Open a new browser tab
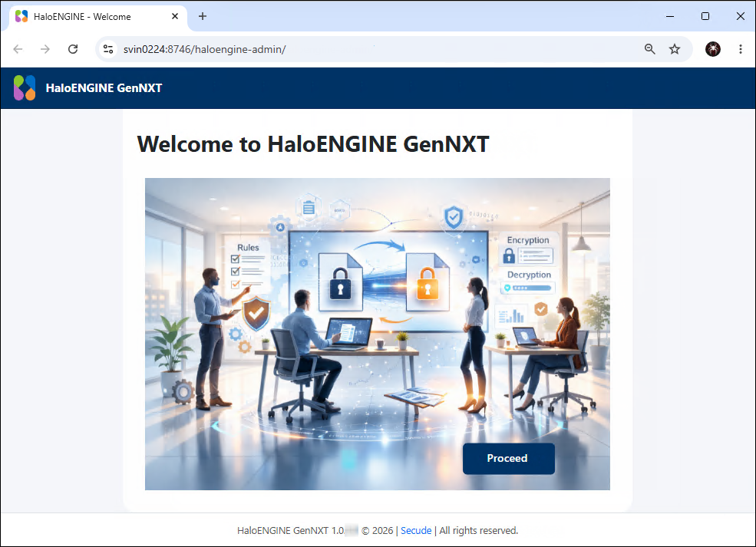Image resolution: width=756 pixels, height=547 pixels. [203, 16]
